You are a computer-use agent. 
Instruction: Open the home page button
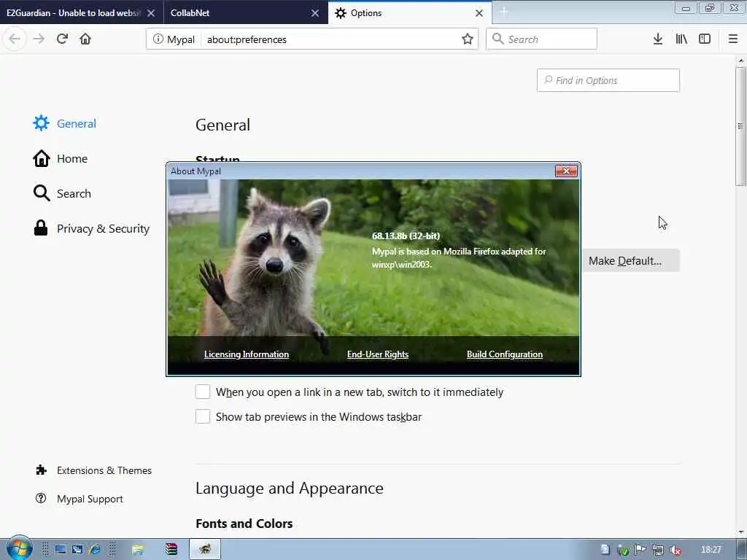[85, 39]
